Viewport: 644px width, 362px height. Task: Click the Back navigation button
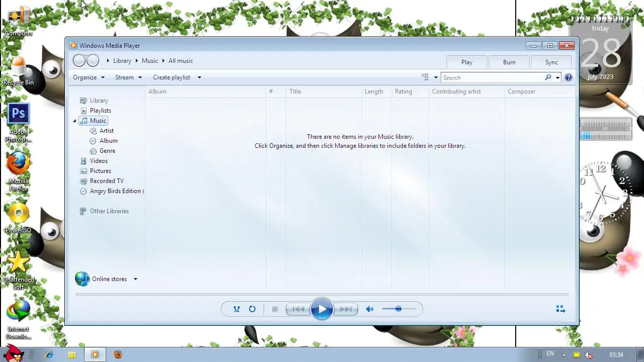pyautogui.click(x=79, y=61)
